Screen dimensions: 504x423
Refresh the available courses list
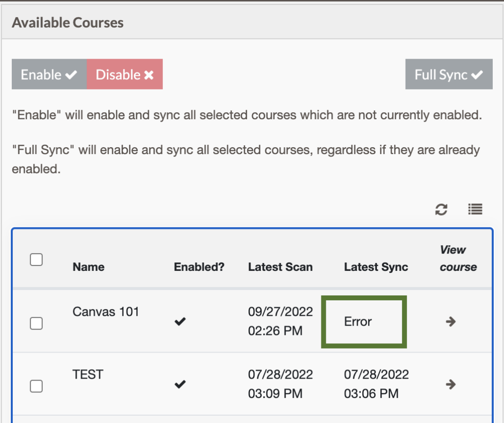(441, 209)
